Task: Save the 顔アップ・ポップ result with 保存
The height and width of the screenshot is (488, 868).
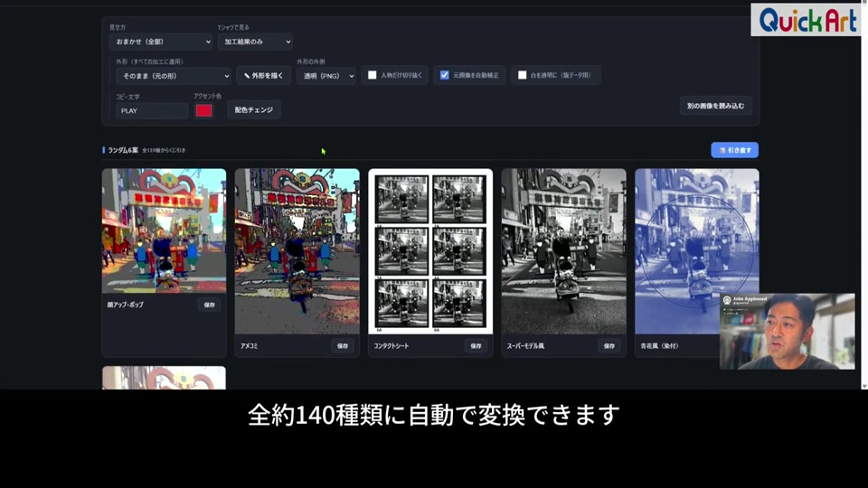Action: point(209,305)
